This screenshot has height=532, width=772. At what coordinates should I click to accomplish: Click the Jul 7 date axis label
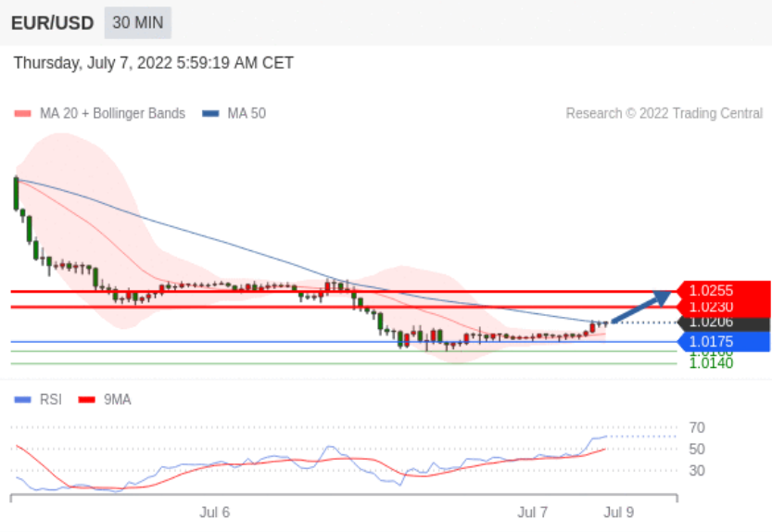pyautogui.click(x=532, y=513)
